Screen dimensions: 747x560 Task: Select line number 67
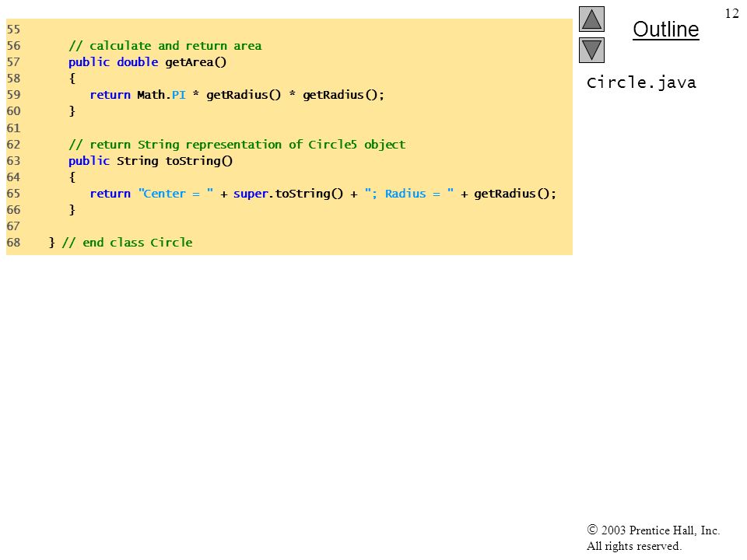point(13,226)
